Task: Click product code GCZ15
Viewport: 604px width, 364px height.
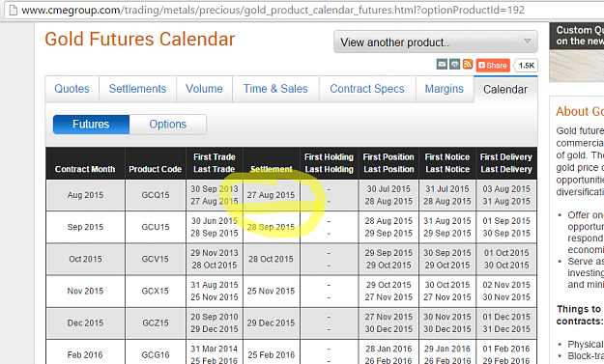Action: pos(156,322)
